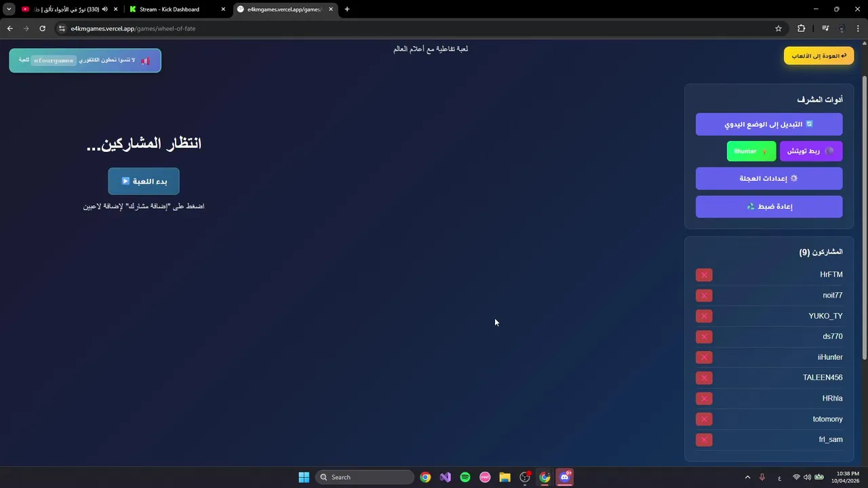Remove participant YUKO_TY
Viewport: 868px width, 488px height.
point(704,316)
